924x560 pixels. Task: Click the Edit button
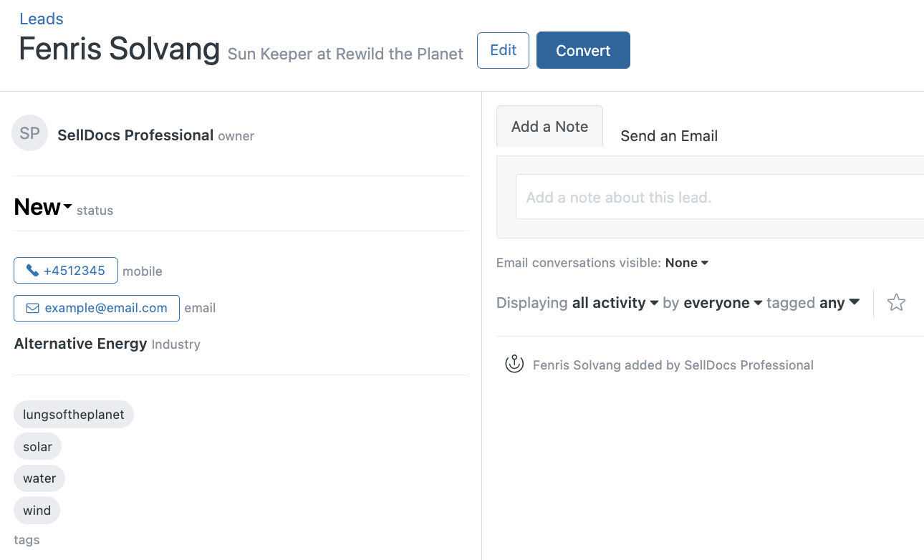pos(503,50)
